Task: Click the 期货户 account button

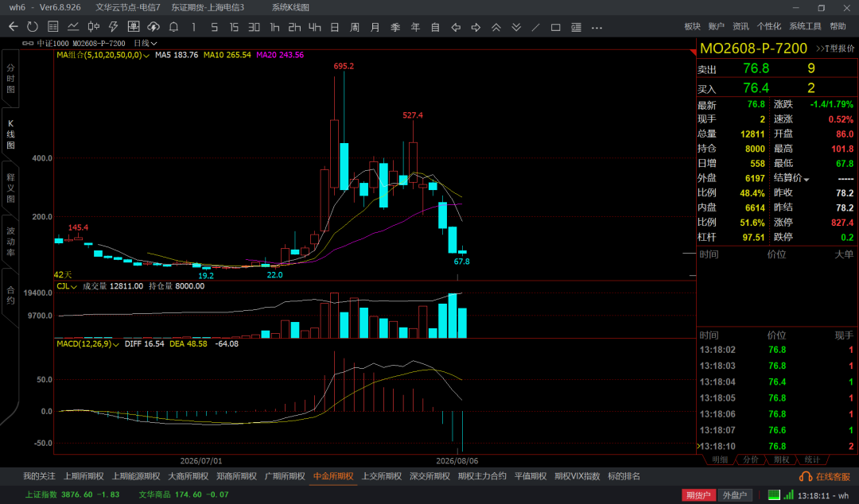Action: [698, 495]
